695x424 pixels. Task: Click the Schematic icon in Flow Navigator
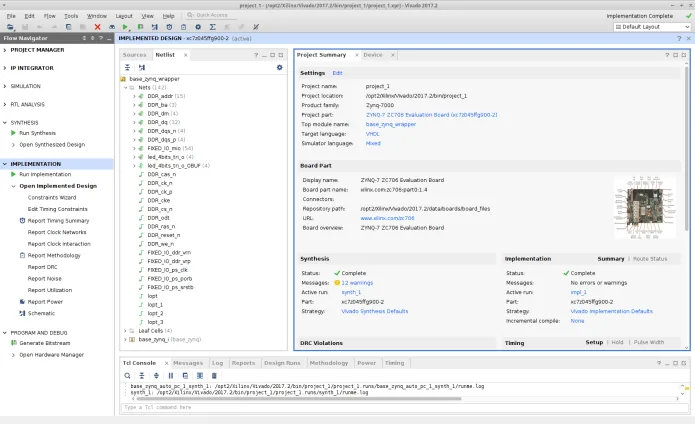22,313
